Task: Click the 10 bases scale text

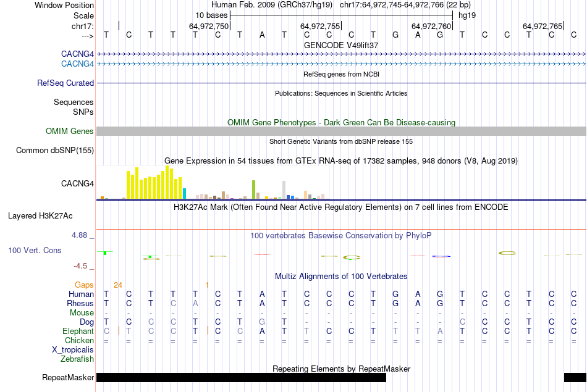Action: [211, 15]
